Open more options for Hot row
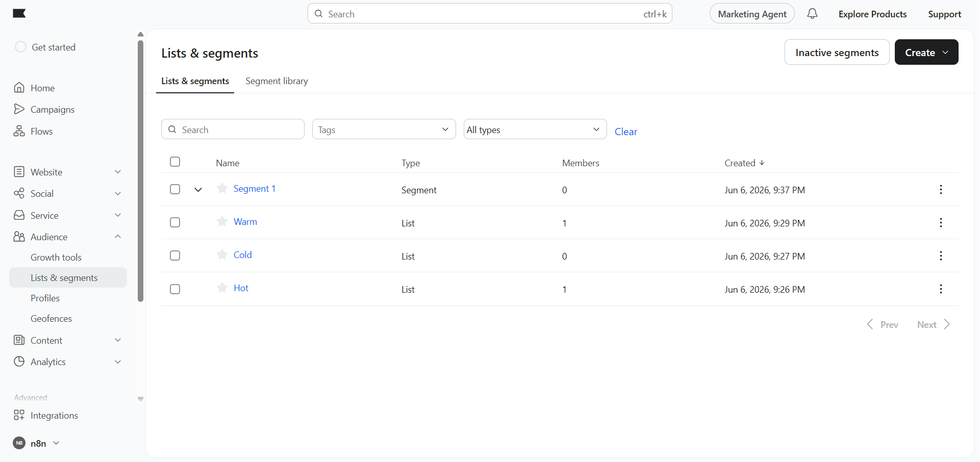This screenshot has width=980, height=462. coord(941,289)
